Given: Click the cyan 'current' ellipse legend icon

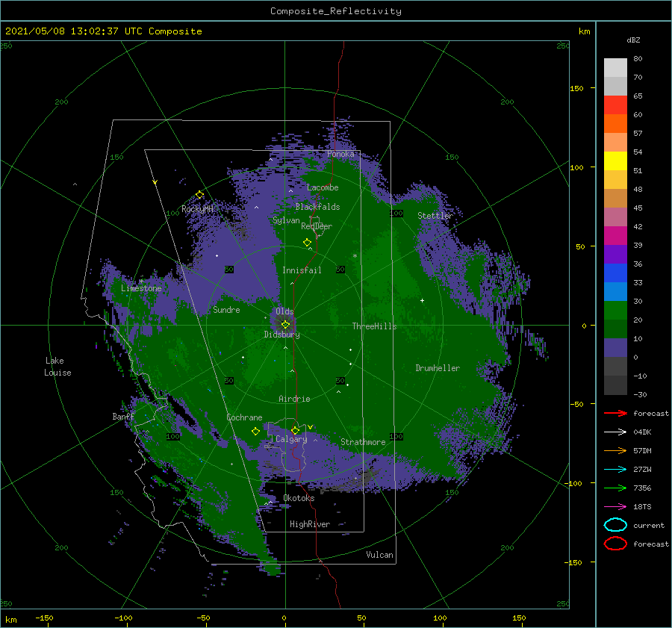Looking at the screenshot, I should [x=615, y=525].
